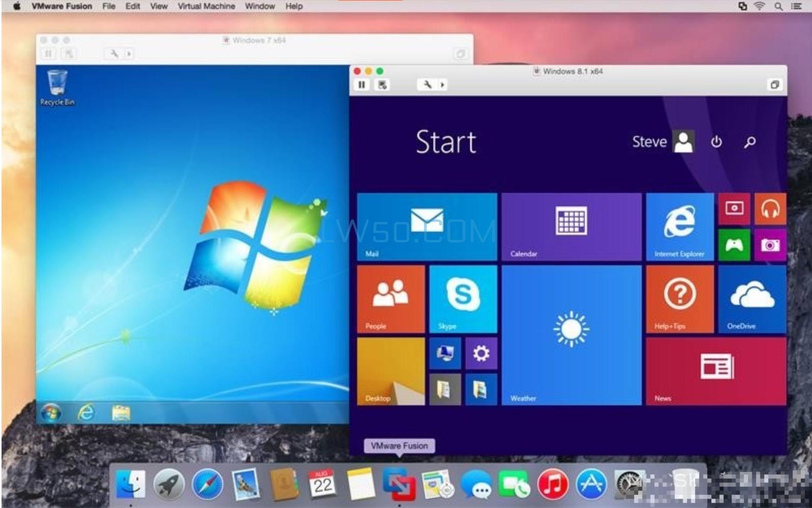Open the Calendar tile
Viewport: 812px width, 508px height.
click(571, 227)
